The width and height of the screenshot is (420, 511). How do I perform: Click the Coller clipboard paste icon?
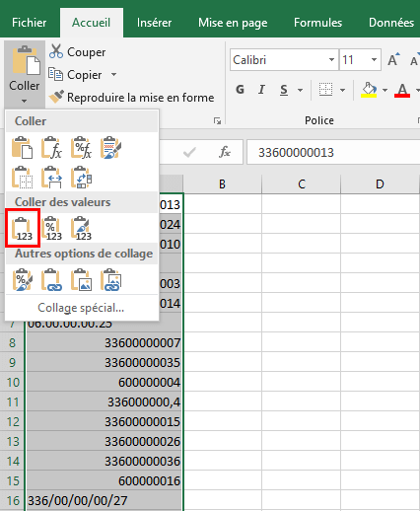(26, 60)
